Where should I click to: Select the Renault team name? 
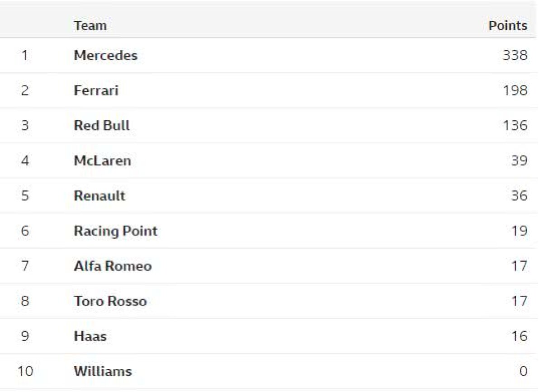[100, 196]
